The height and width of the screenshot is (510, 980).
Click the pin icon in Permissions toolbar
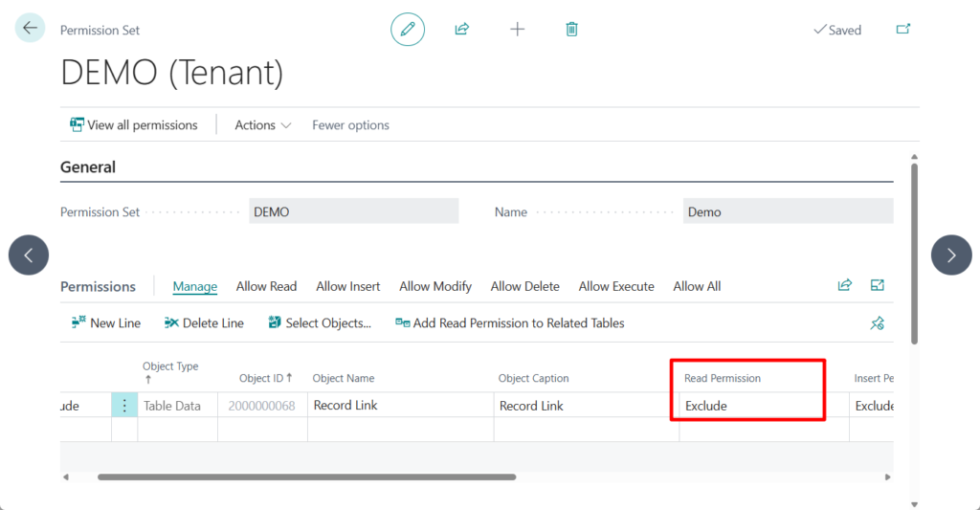877,323
